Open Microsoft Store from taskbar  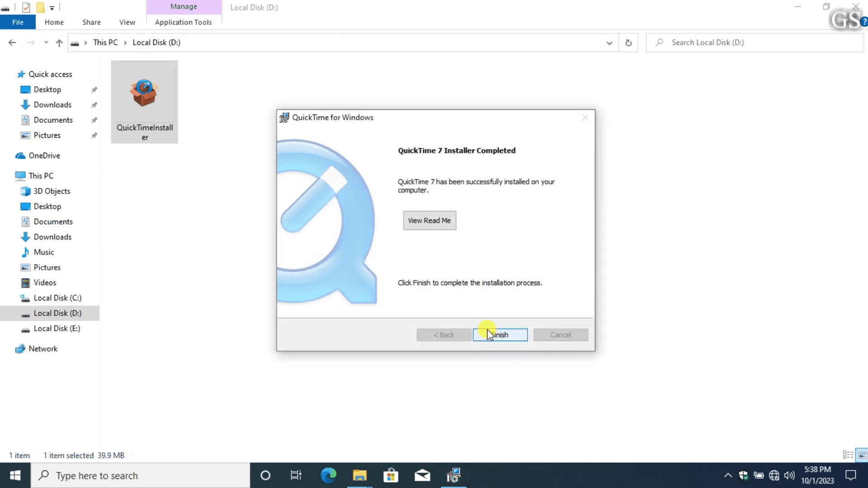(391, 475)
